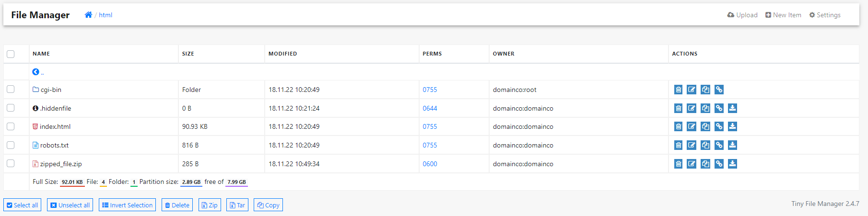Download zipped_file.zip with its download icon

[x=732, y=164]
